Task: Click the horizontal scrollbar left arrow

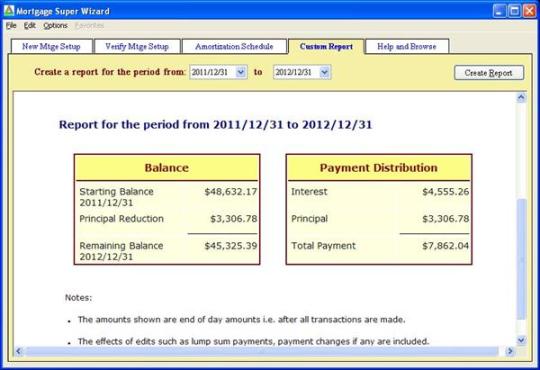Action: click(x=19, y=351)
